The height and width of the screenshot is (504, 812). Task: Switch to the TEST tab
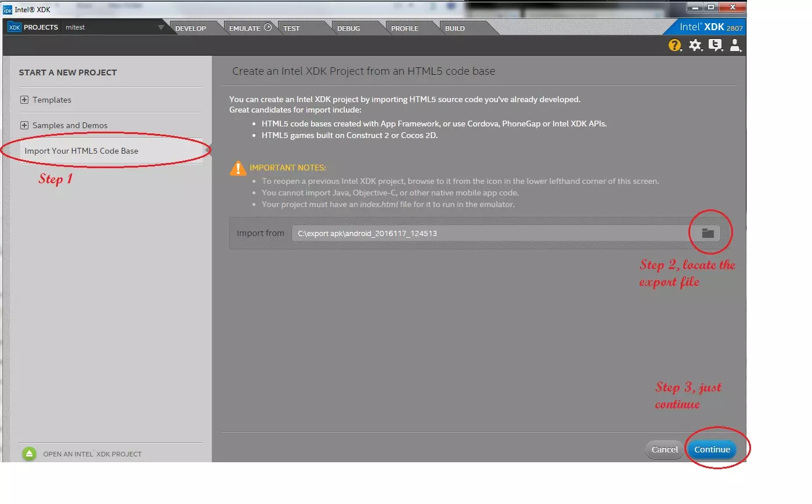pyautogui.click(x=291, y=28)
